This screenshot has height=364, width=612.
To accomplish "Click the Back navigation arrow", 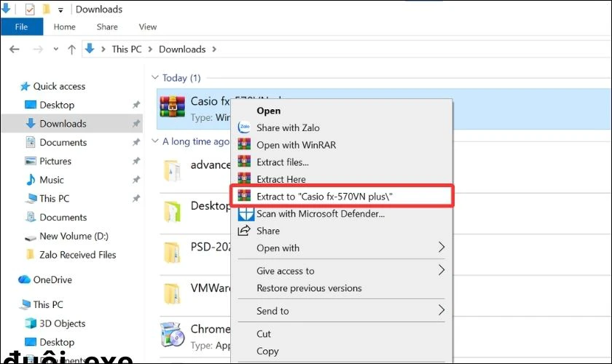I will [x=15, y=50].
